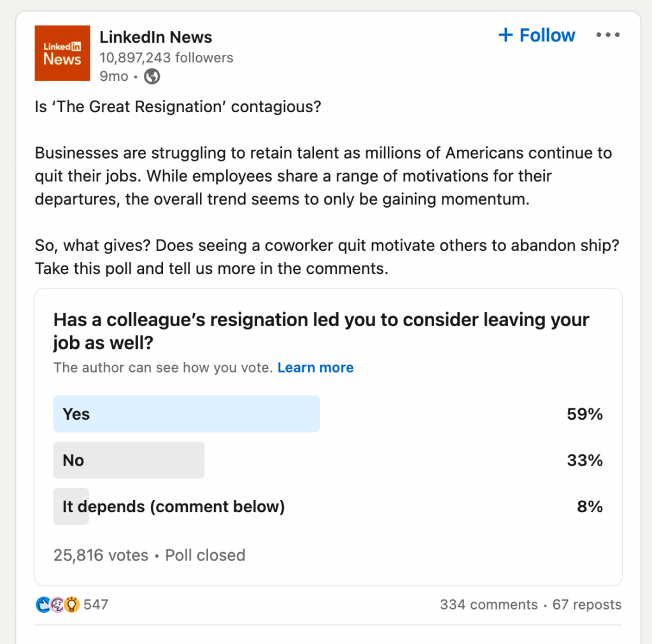View the 334 comments section

click(x=488, y=605)
